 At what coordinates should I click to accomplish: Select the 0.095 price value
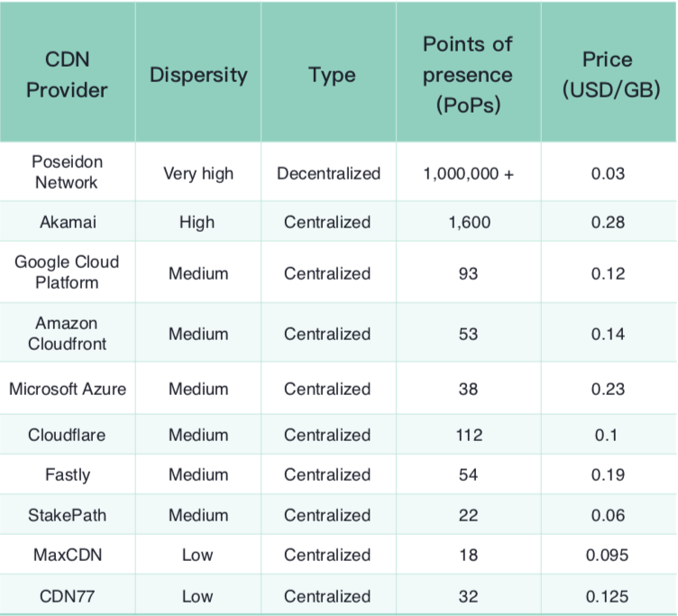(x=608, y=556)
